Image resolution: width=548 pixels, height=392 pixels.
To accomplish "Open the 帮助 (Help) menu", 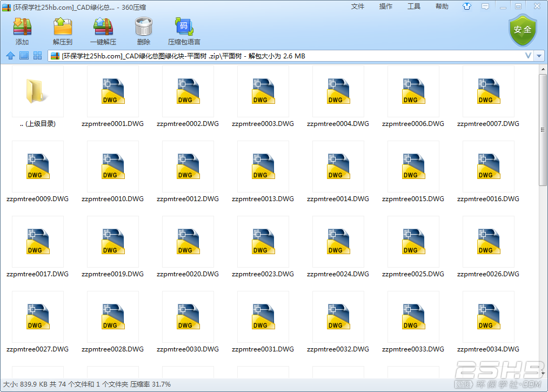I will pos(442,6).
